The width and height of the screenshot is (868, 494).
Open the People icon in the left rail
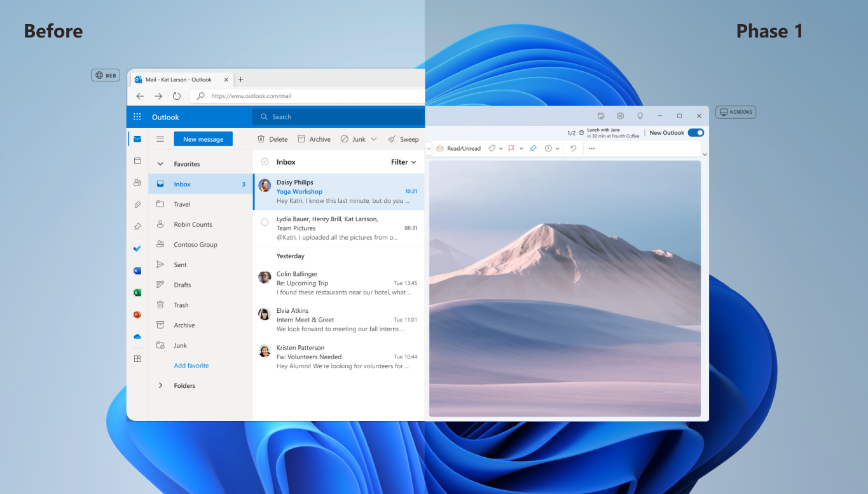[x=137, y=182]
